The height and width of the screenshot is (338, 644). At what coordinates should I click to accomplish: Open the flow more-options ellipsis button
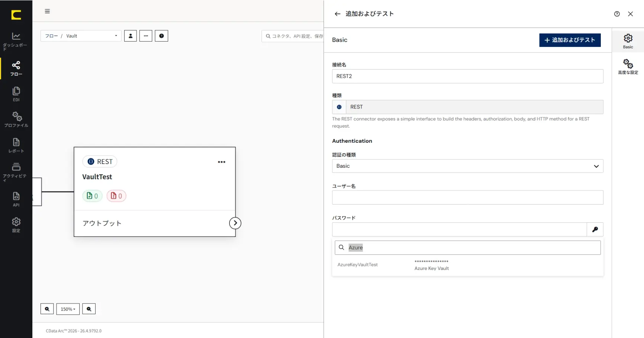(146, 36)
